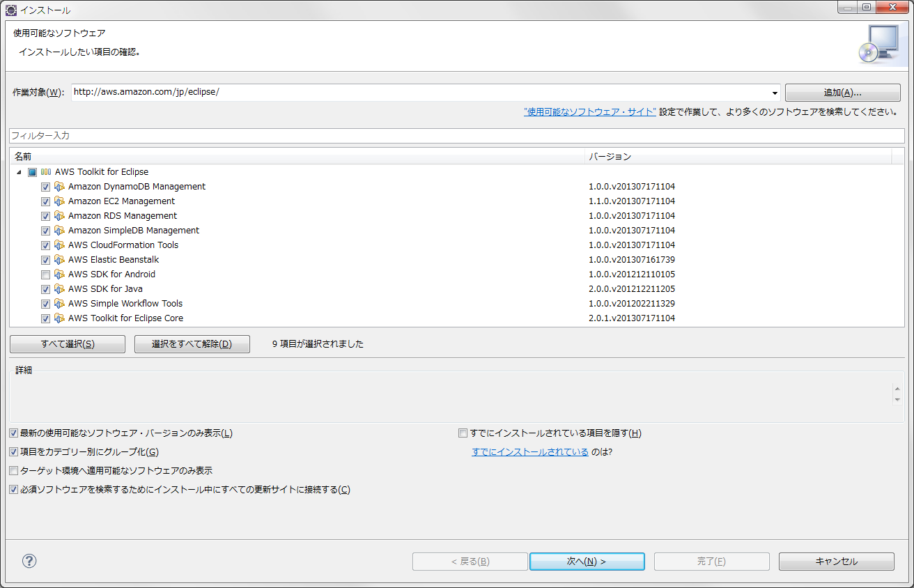Uncheck the AWS Elastic Beanstalk item
The height and width of the screenshot is (588, 914).
[x=45, y=259]
